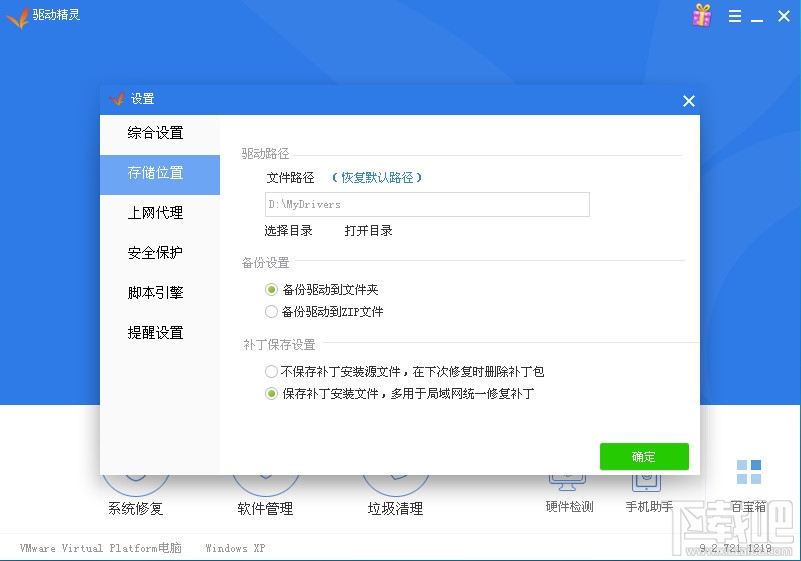Confirm settings with green 确定 button

644,456
